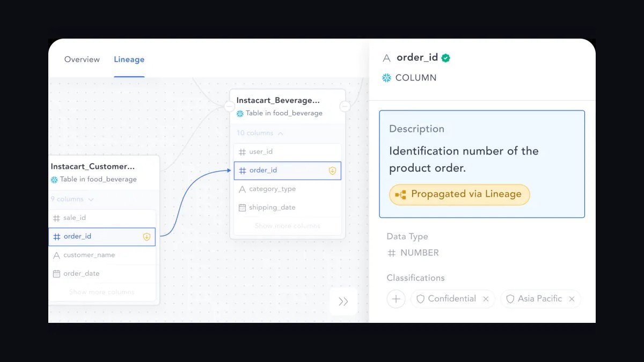Collapse the 10 columns list

260,133
